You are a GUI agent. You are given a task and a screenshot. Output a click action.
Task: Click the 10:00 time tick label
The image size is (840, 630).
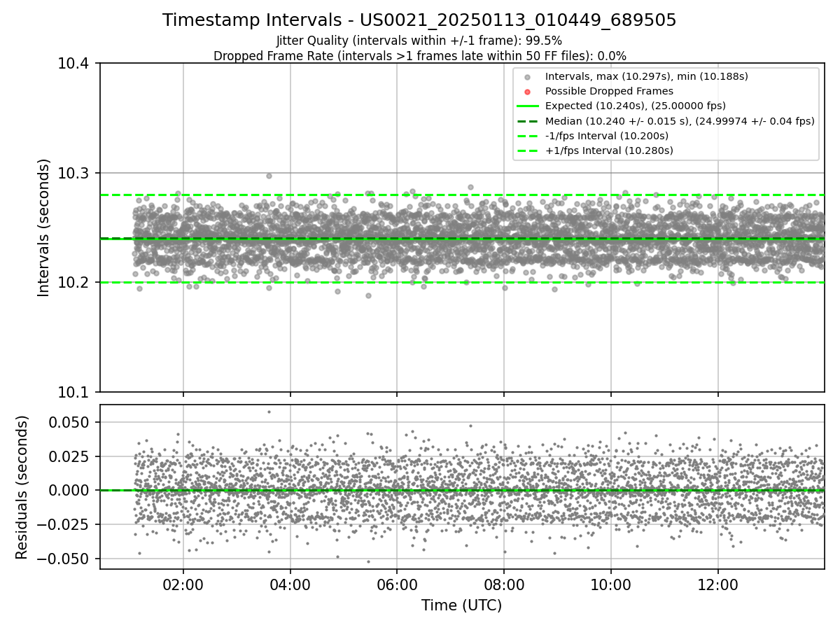pyautogui.click(x=611, y=585)
